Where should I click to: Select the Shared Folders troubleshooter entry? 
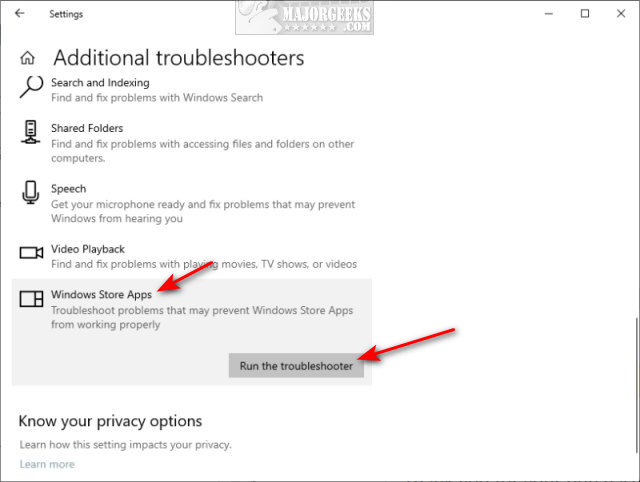click(87, 129)
